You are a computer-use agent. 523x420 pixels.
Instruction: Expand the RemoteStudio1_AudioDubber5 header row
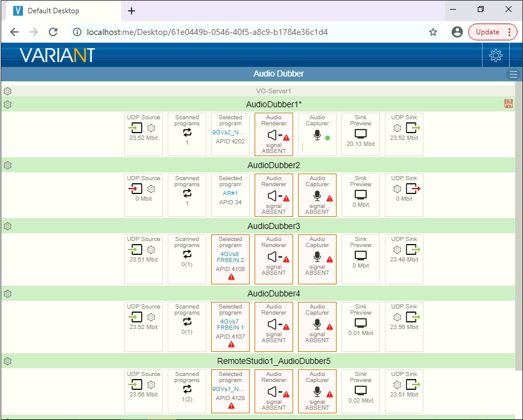[x=274, y=361]
